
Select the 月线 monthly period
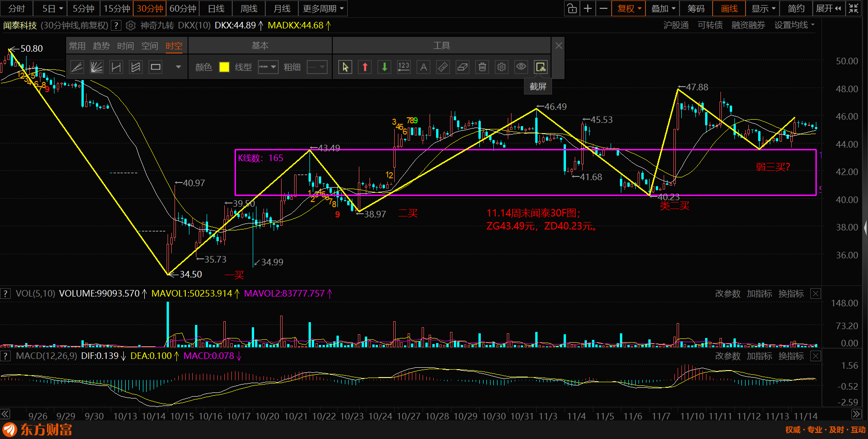coord(282,8)
